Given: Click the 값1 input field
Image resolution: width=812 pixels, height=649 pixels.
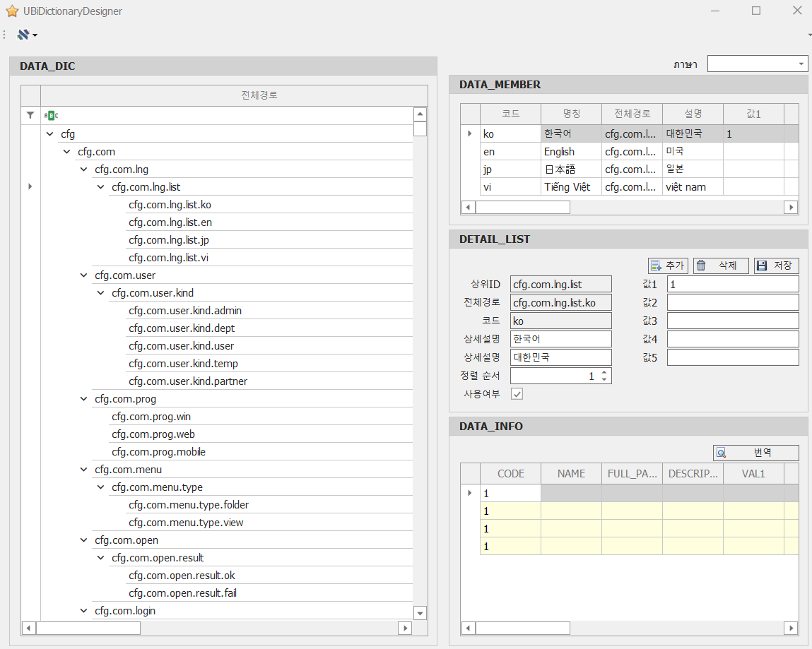Looking at the screenshot, I should pyautogui.click(x=733, y=284).
